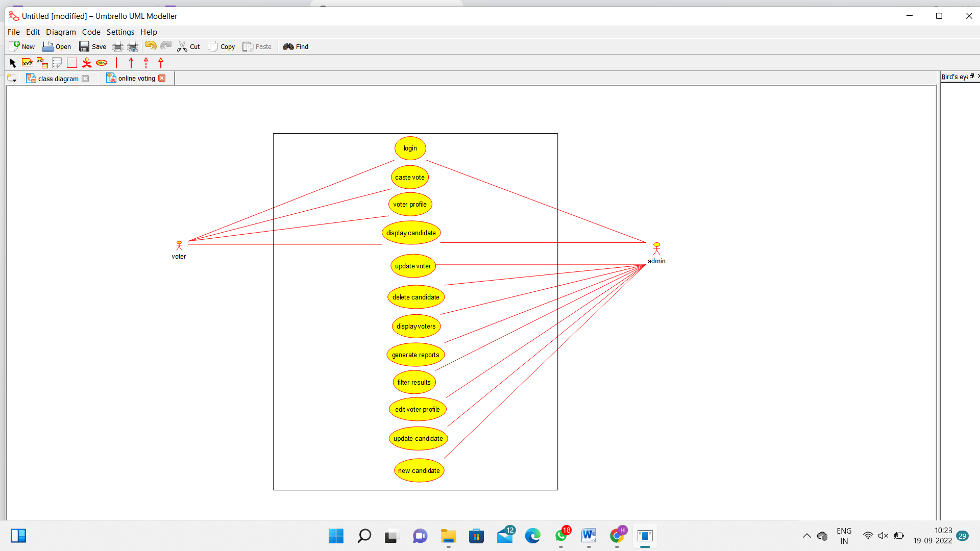
Task: Select the arrow pointer tool
Action: coord(13,63)
